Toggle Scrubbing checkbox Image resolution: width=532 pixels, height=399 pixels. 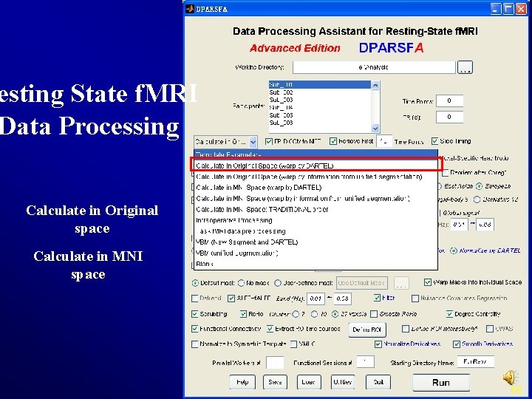coord(195,314)
